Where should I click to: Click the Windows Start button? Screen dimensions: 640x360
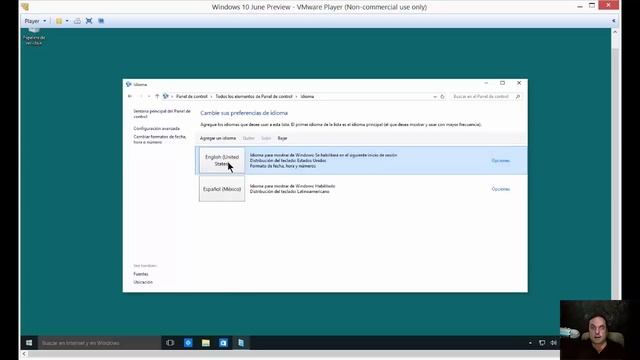[x=29, y=343]
